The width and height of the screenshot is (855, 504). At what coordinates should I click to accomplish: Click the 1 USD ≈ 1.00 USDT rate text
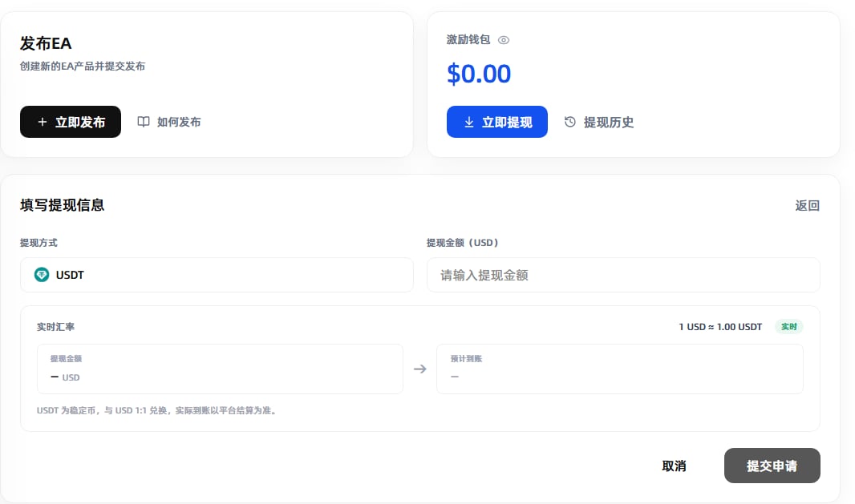(x=719, y=327)
